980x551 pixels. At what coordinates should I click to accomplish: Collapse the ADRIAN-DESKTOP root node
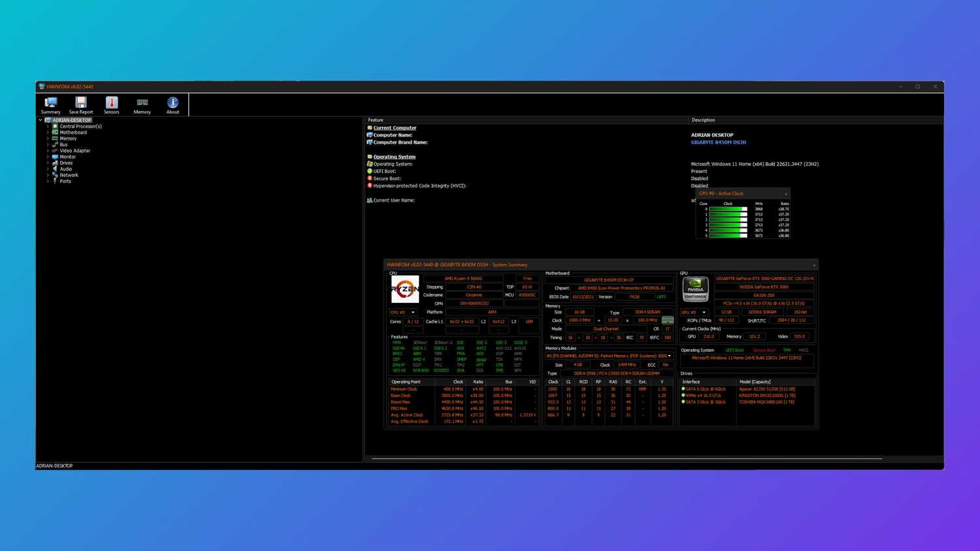click(41, 120)
